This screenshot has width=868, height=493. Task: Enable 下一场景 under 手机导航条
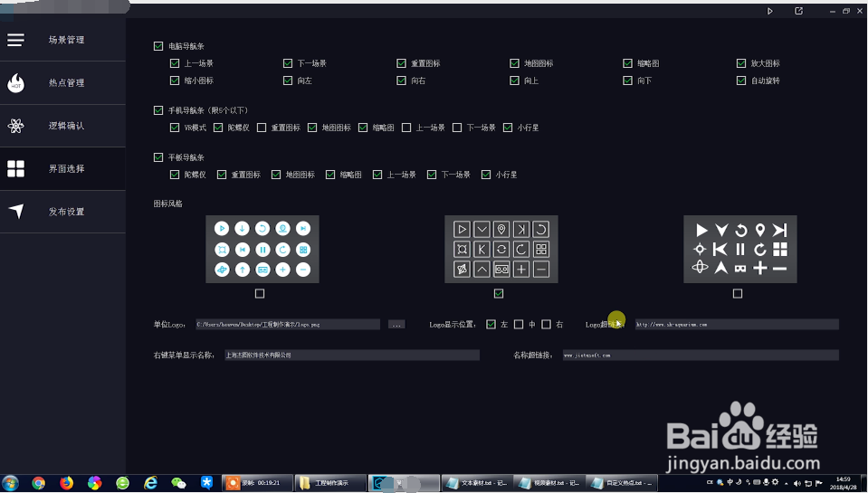click(457, 128)
